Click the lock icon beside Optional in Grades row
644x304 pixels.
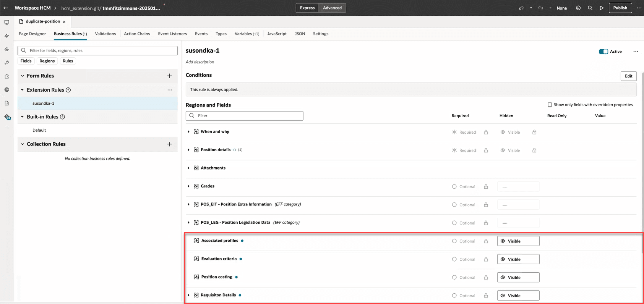[x=486, y=187]
